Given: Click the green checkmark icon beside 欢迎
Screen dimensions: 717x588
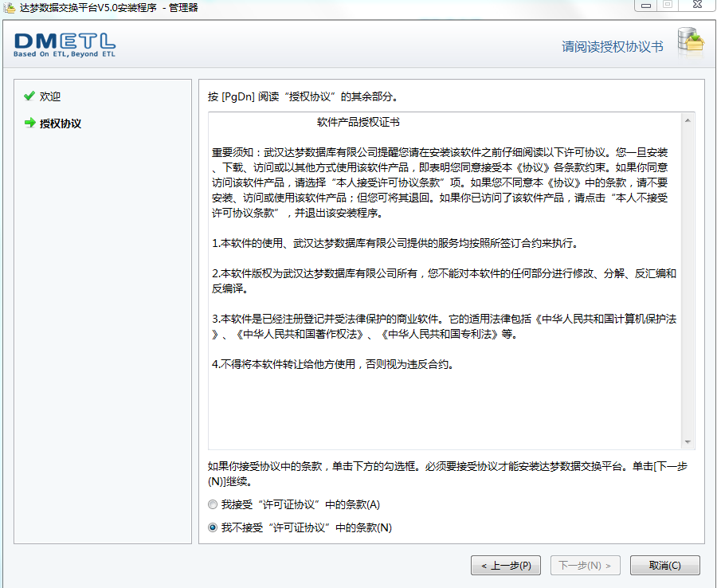Looking at the screenshot, I should 29,96.
